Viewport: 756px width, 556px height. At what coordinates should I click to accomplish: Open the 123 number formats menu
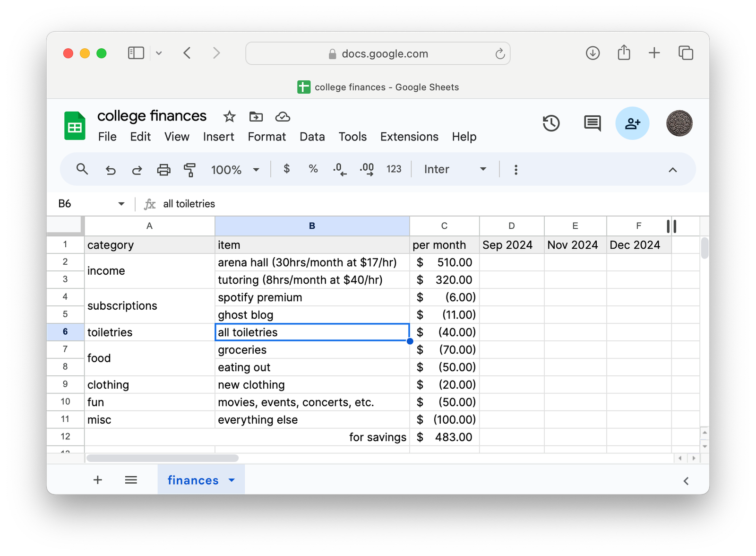(x=394, y=169)
